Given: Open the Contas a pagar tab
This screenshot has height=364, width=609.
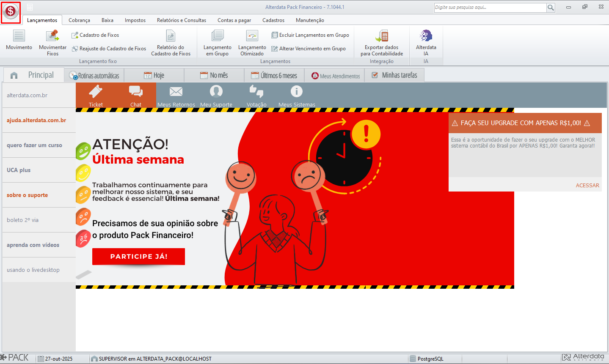Looking at the screenshot, I should [234, 20].
